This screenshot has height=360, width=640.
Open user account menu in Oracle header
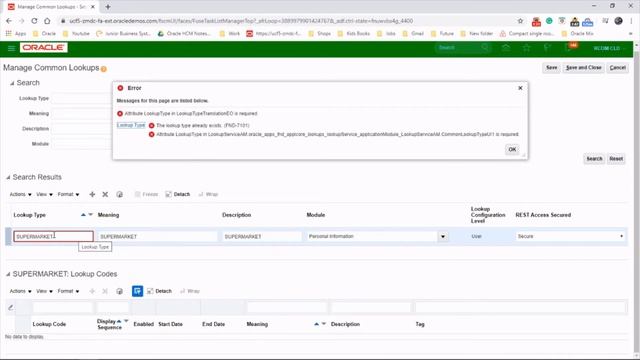pyautogui.click(x=609, y=48)
